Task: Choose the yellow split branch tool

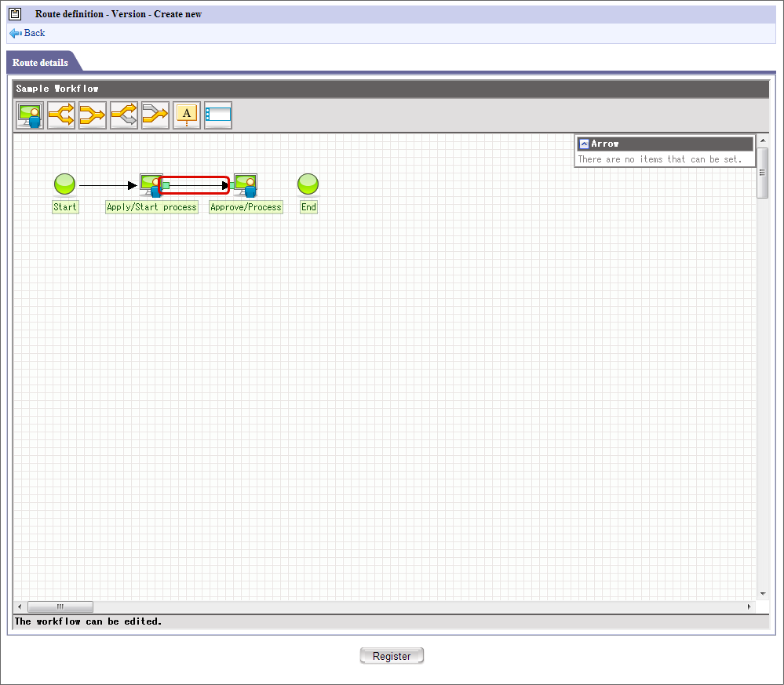Action: [61, 115]
